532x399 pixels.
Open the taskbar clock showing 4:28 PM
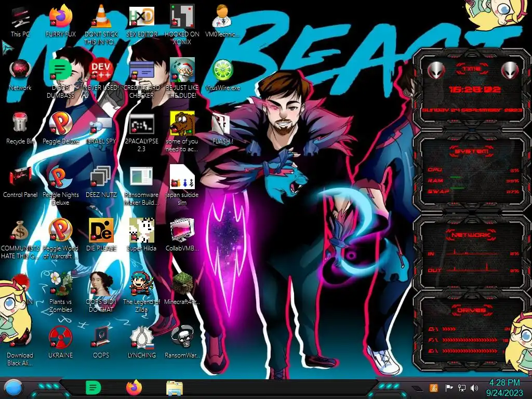[504, 388]
